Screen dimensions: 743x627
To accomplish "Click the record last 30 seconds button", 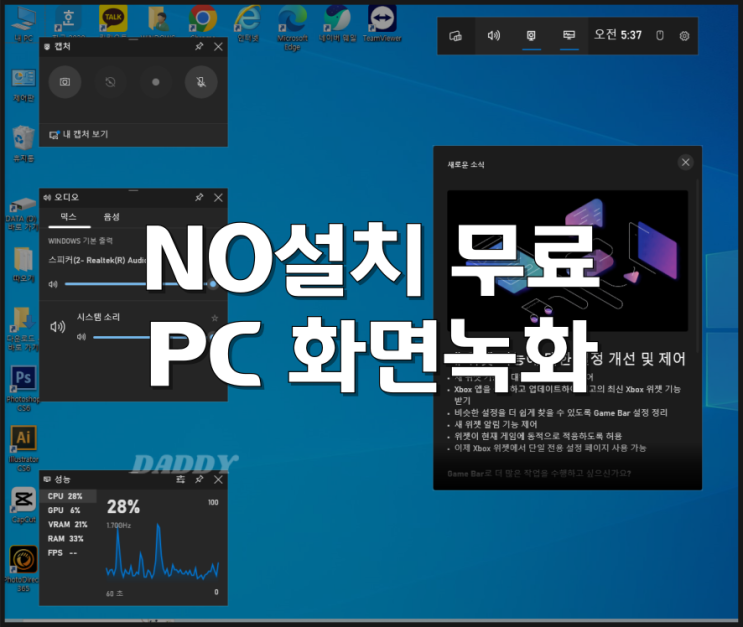I will 110,82.
